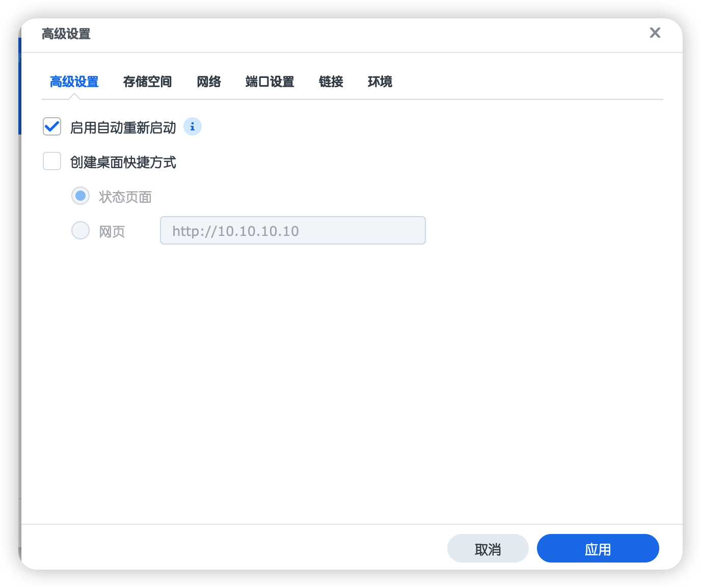The width and height of the screenshot is (701, 588).
Task: Switch to the 链接 tab
Action: click(331, 82)
